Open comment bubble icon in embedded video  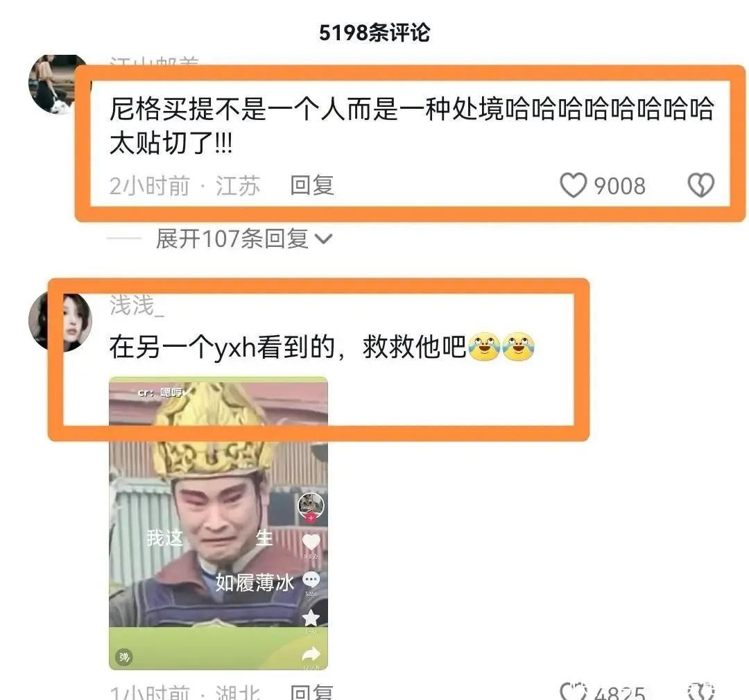[311, 580]
